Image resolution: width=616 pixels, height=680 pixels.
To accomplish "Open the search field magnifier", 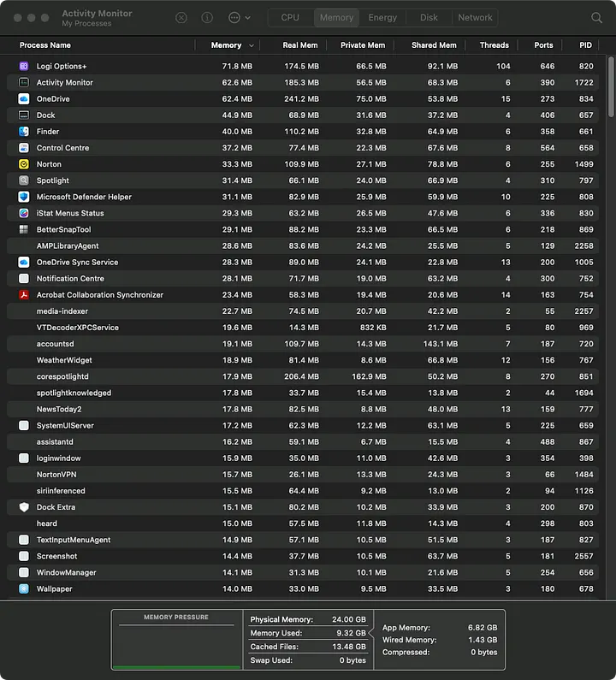I will pos(597,18).
